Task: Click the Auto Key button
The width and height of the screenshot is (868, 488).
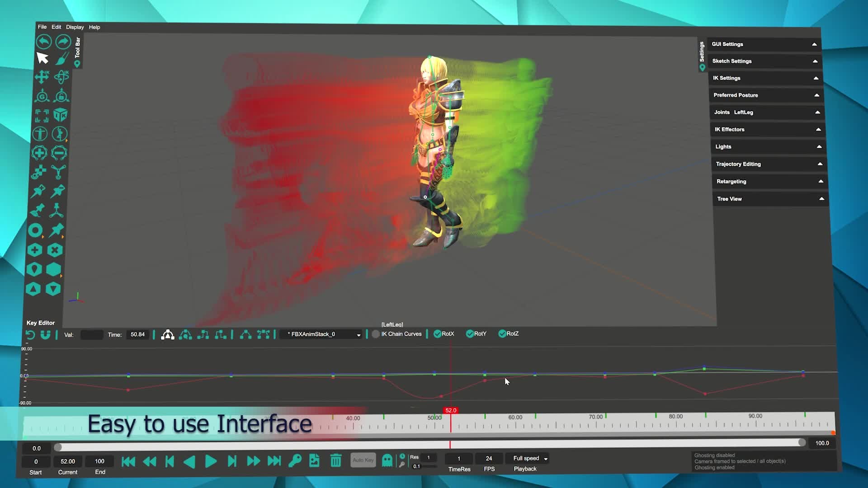Action: [363, 460]
